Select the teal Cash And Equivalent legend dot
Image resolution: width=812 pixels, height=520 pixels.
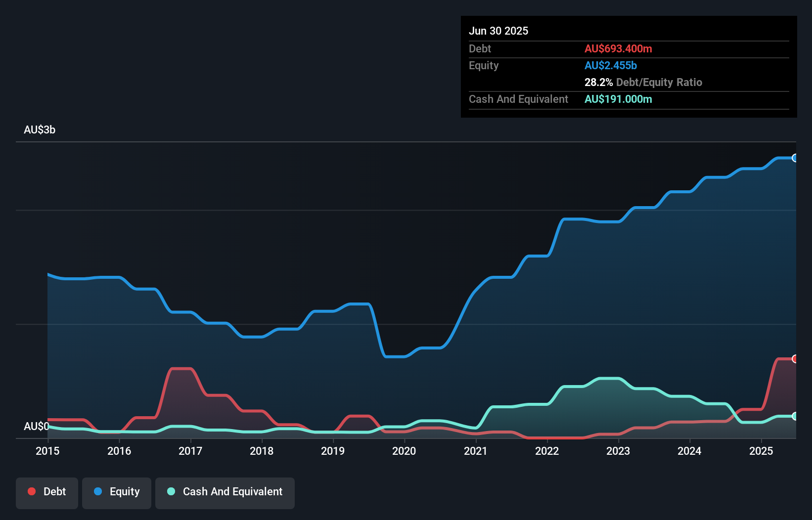click(x=170, y=491)
